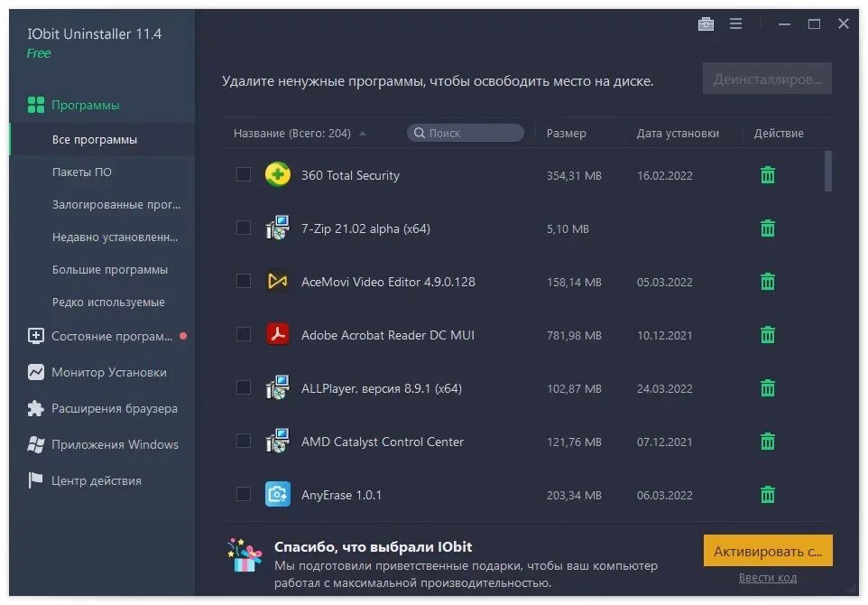Sort list by Размер column

pyautogui.click(x=567, y=133)
